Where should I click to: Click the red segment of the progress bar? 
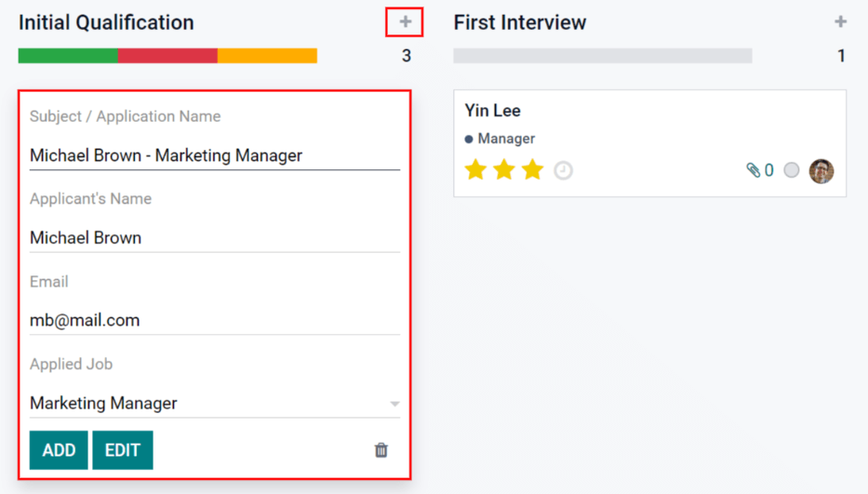[167, 56]
